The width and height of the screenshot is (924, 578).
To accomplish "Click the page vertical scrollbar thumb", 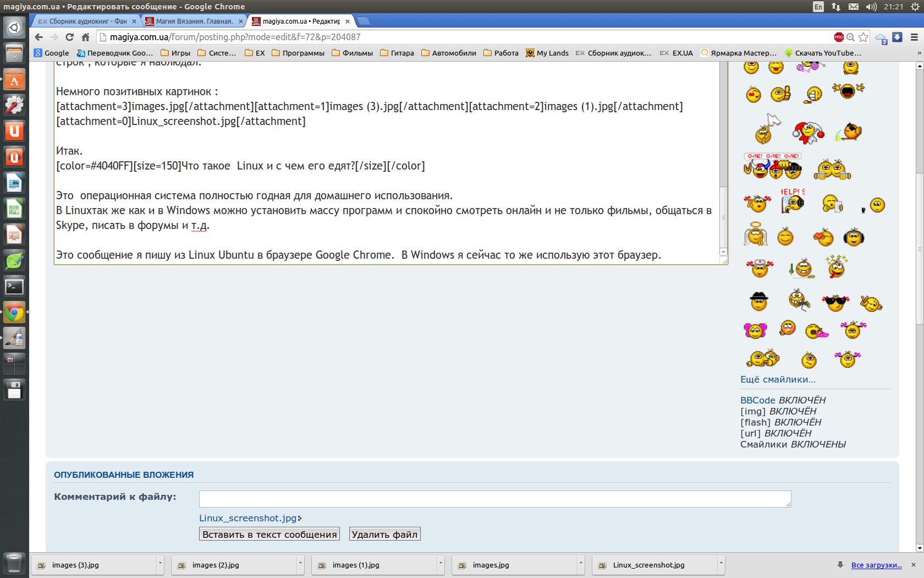I will tap(920, 248).
